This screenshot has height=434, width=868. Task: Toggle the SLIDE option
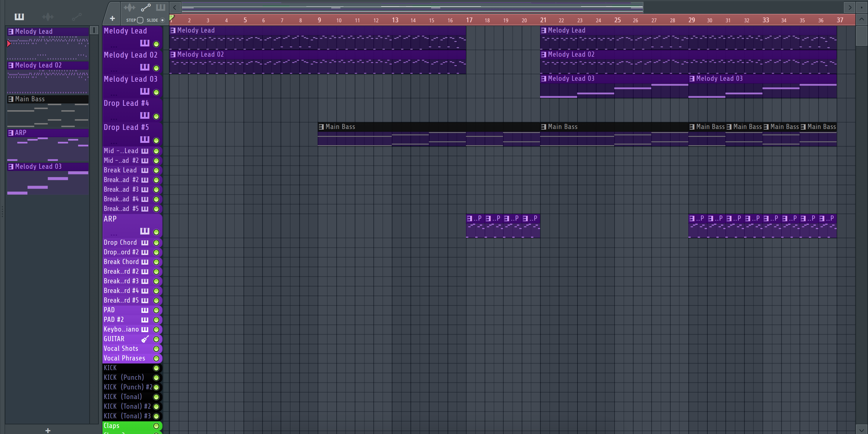(162, 20)
